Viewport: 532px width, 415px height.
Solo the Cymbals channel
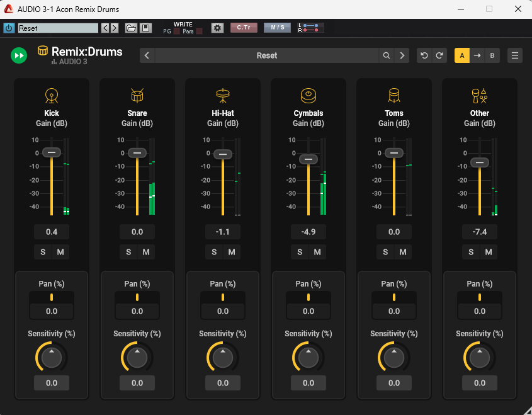[300, 252]
